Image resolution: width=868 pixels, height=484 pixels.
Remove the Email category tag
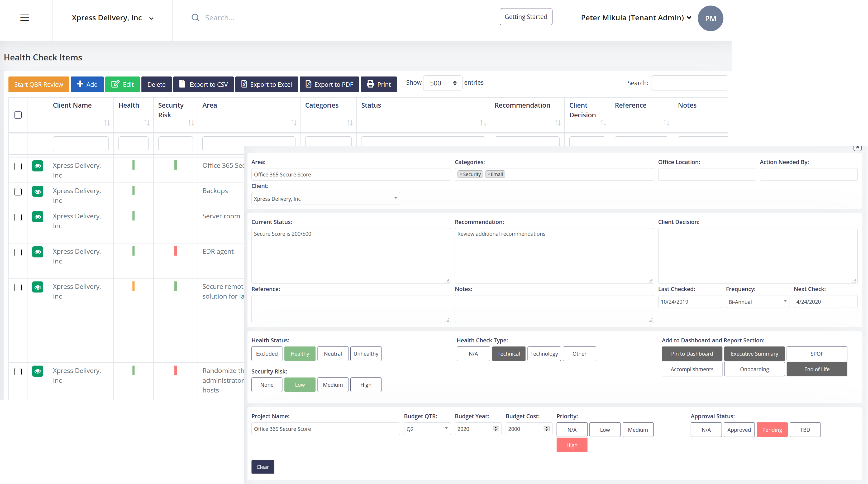pos(488,174)
